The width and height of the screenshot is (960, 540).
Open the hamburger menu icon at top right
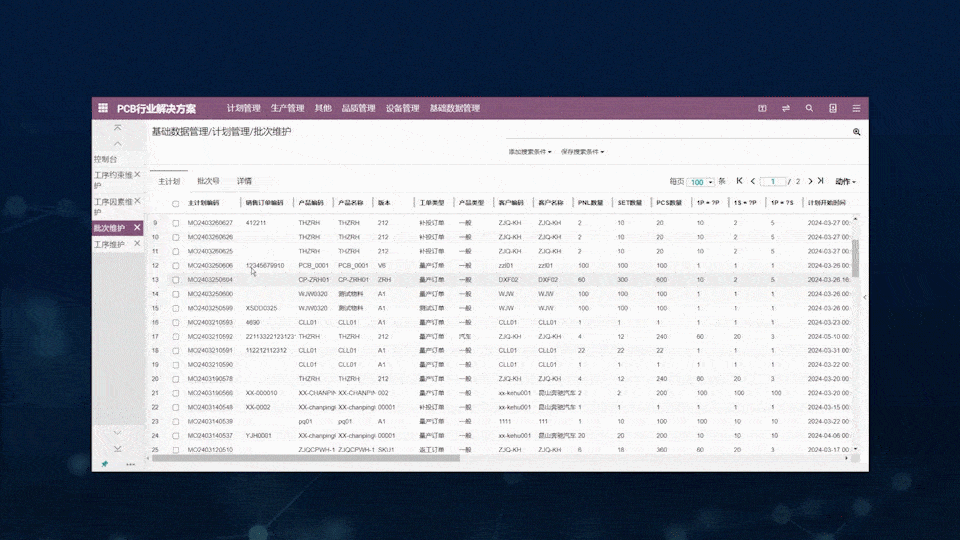coord(856,108)
